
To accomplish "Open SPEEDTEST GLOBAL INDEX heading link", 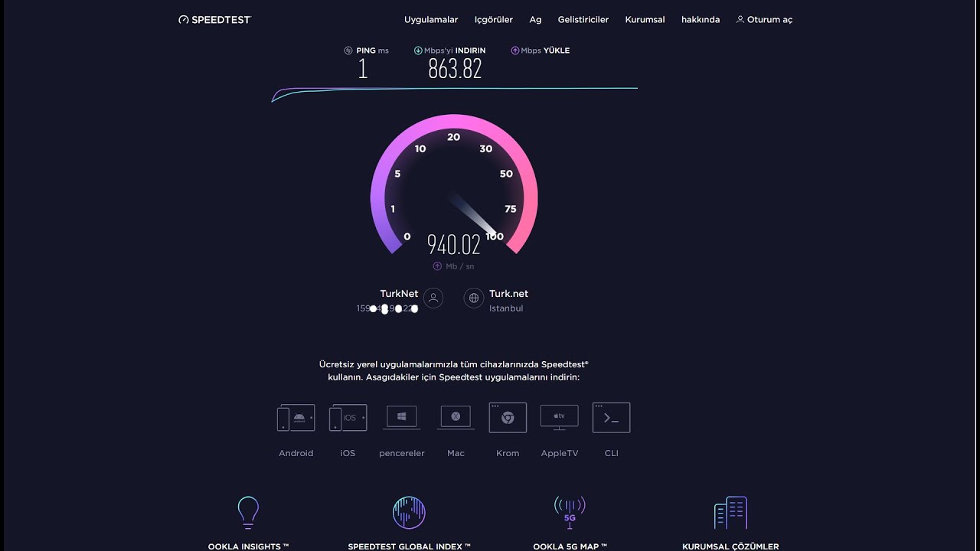I will [x=409, y=546].
